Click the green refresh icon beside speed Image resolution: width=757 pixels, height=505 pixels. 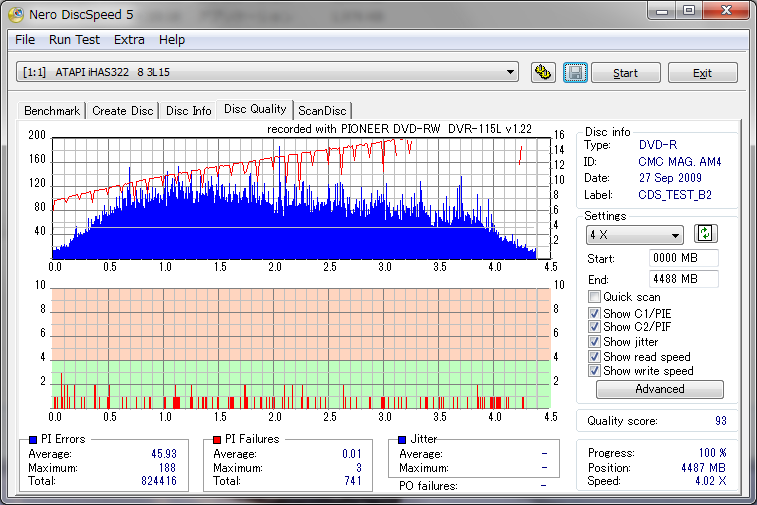(706, 234)
